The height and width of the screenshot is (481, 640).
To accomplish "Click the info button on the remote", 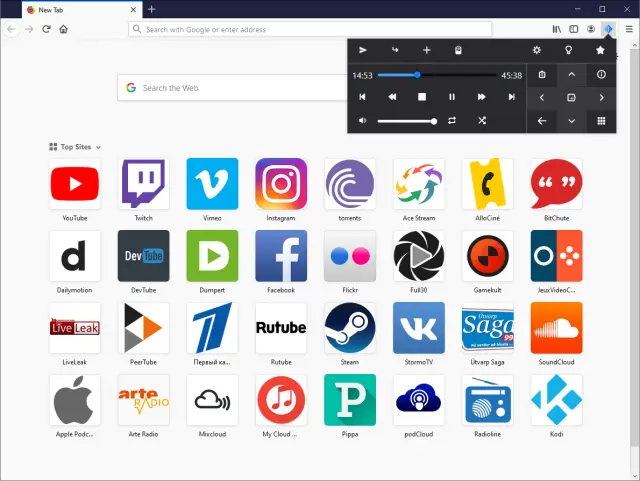I will [601, 74].
